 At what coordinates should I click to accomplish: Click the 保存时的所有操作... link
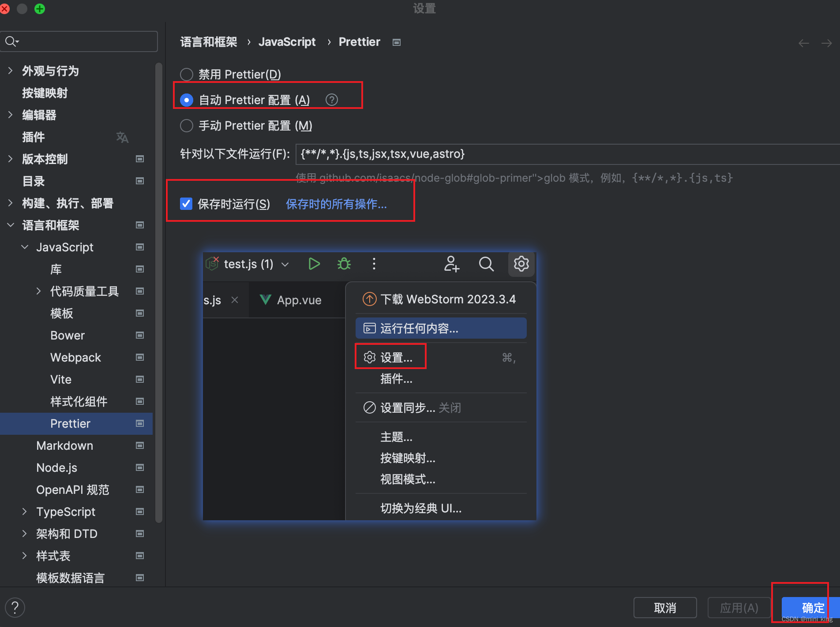coord(336,204)
